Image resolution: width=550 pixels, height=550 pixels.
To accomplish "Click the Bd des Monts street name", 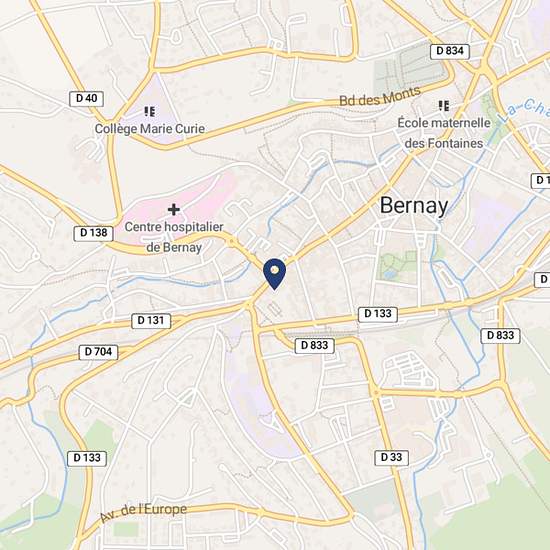I will [x=380, y=96].
